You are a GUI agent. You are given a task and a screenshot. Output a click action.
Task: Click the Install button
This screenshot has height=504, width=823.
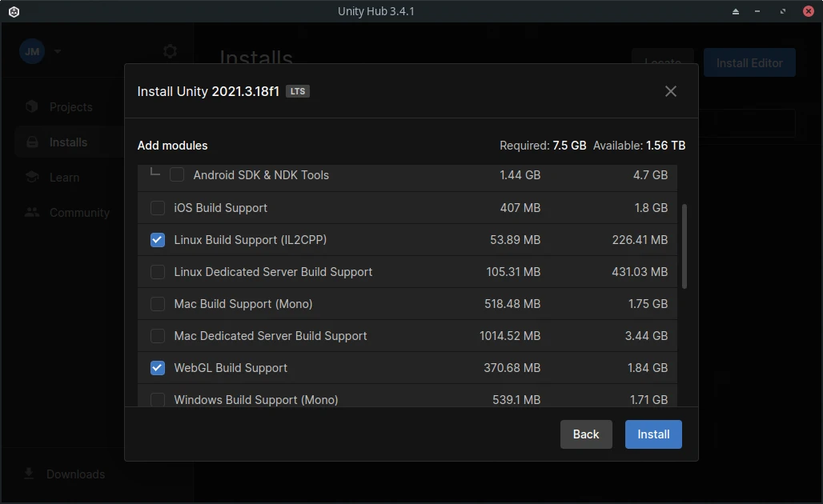pyautogui.click(x=653, y=434)
